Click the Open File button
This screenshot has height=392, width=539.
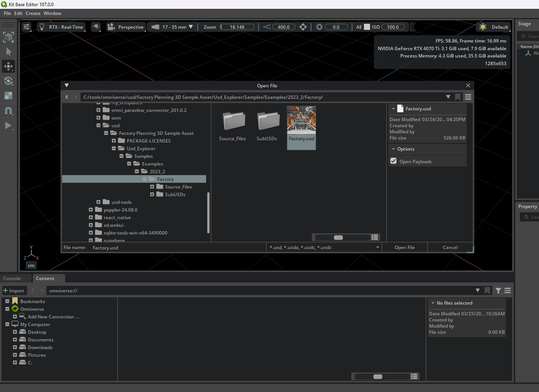[405, 247]
